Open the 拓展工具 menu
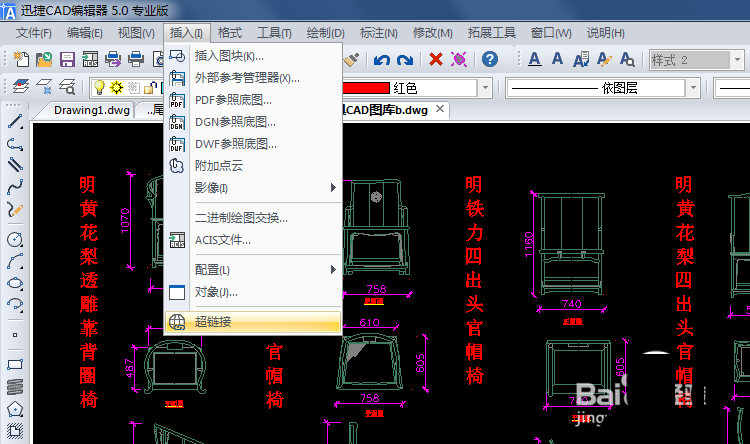750x444 pixels. coord(492,33)
